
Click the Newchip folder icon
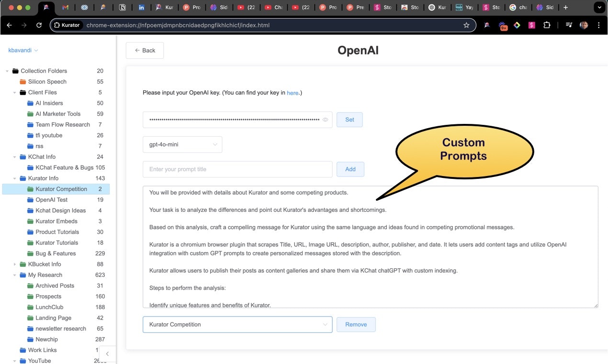pyautogui.click(x=31, y=339)
